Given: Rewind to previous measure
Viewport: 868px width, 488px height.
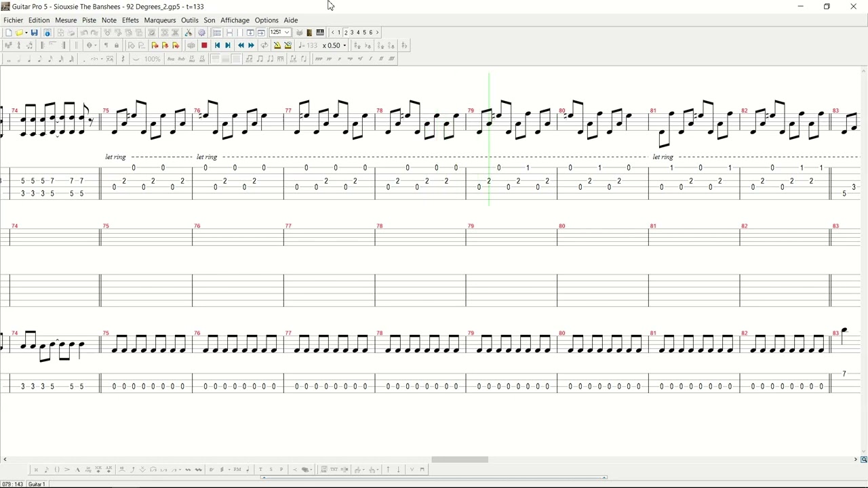Looking at the screenshot, I should click(x=241, y=45).
